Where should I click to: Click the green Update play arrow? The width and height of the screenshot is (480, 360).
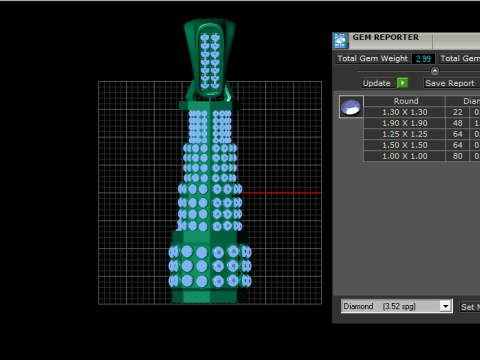pyautogui.click(x=403, y=83)
